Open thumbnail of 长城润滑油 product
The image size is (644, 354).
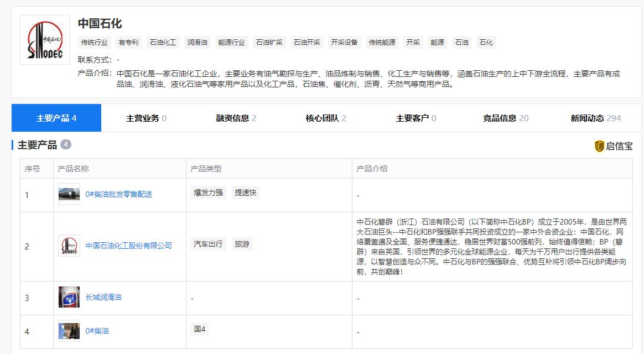point(69,298)
